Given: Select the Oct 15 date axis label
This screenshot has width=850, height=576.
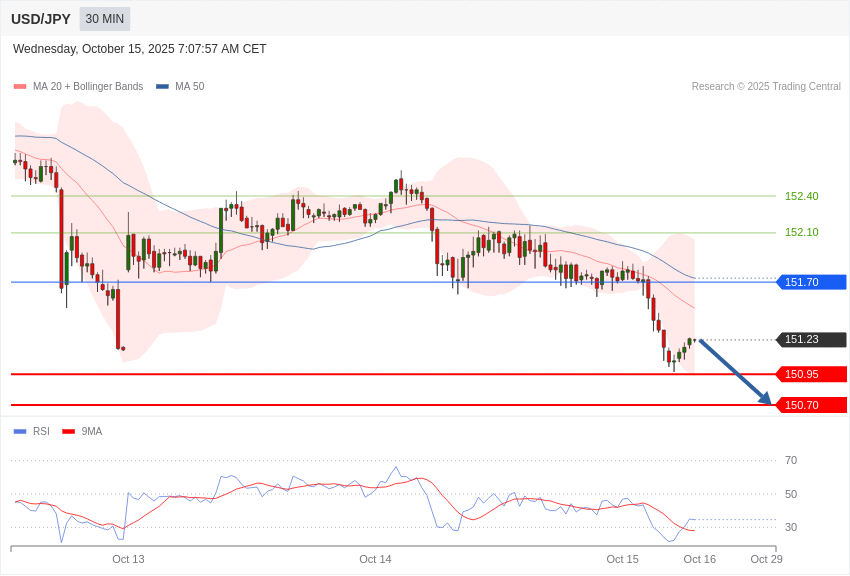Looking at the screenshot, I should pos(622,559).
